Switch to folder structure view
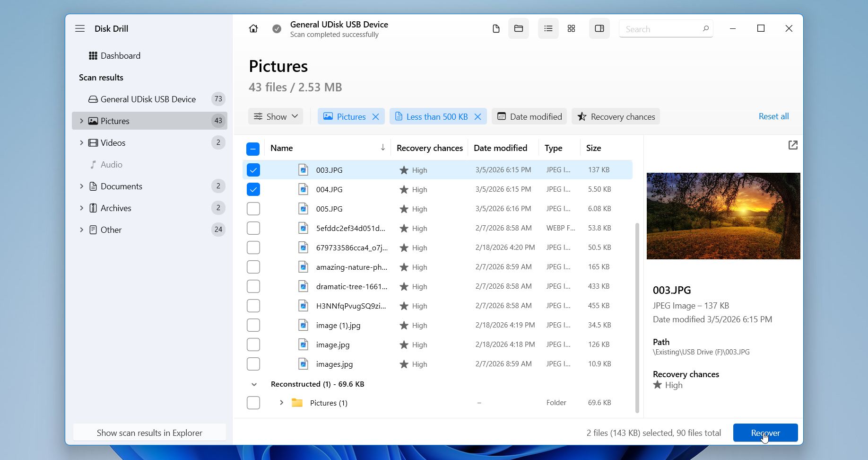 pyautogui.click(x=518, y=28)
